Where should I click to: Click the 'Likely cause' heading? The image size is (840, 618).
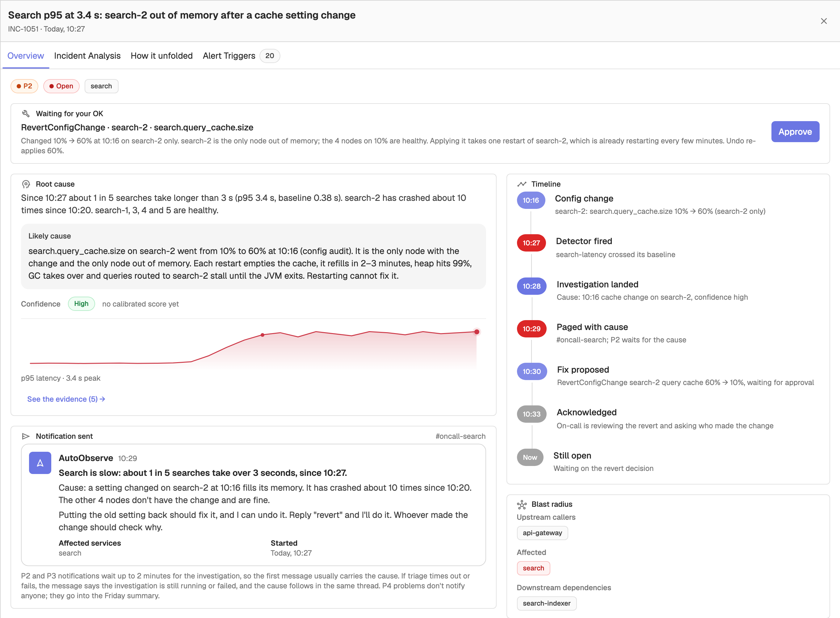(x=50, y=236)
